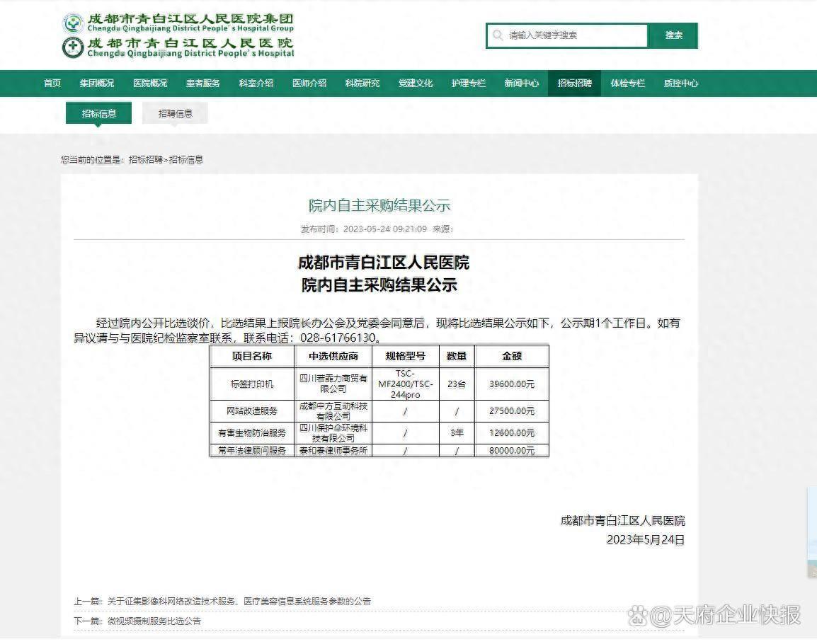Open 党建文化 in the top navigation

[416, 84]
